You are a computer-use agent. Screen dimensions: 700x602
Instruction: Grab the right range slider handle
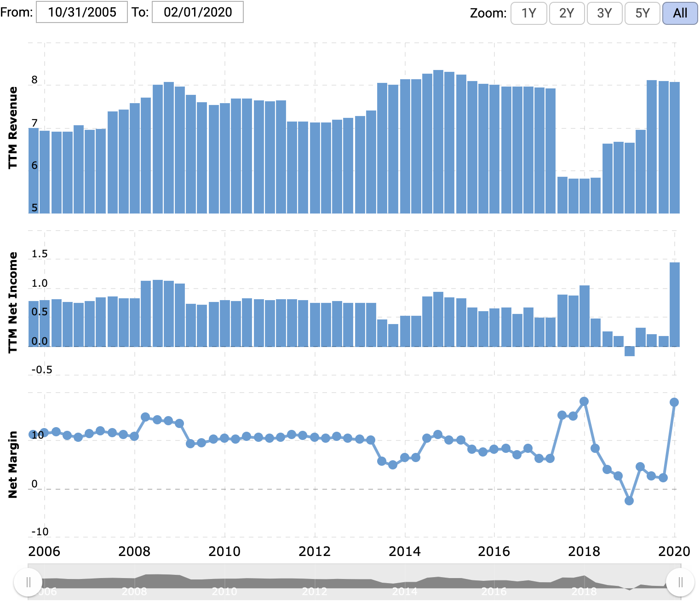[x=680, y=582]
